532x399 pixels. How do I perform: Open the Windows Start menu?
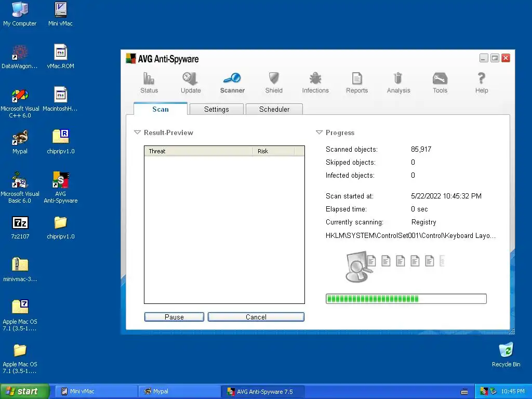[24, 391]
